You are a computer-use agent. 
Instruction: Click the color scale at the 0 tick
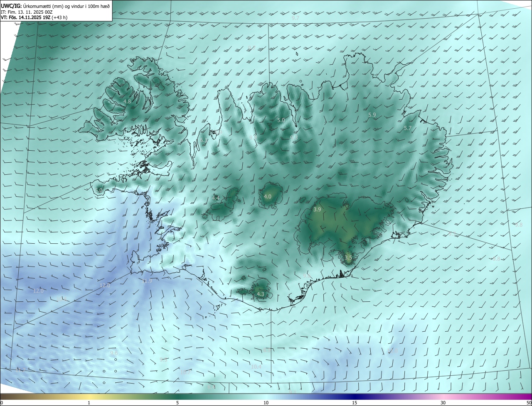pyautogui.click(x=2, y=403)
